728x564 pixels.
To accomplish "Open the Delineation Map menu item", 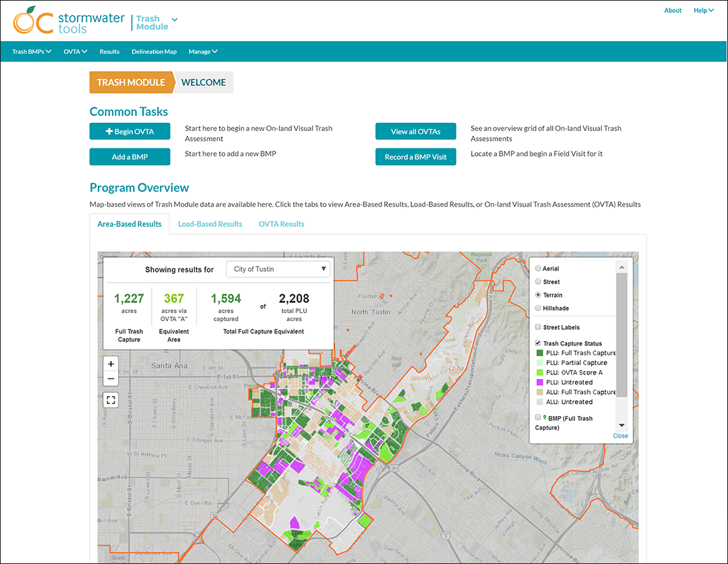I will point(154,51).
